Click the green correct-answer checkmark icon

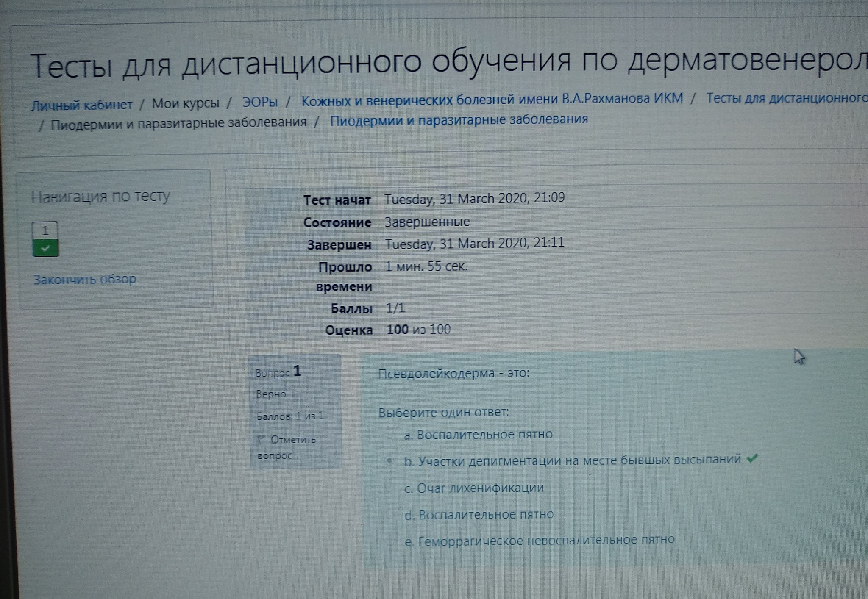tap(752, 458)
